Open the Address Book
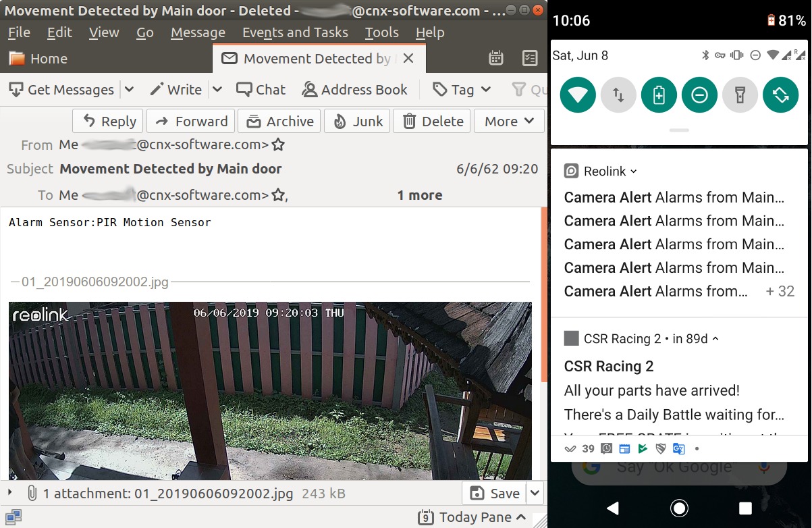The image size is (812, 528). (x=354, y=90)
